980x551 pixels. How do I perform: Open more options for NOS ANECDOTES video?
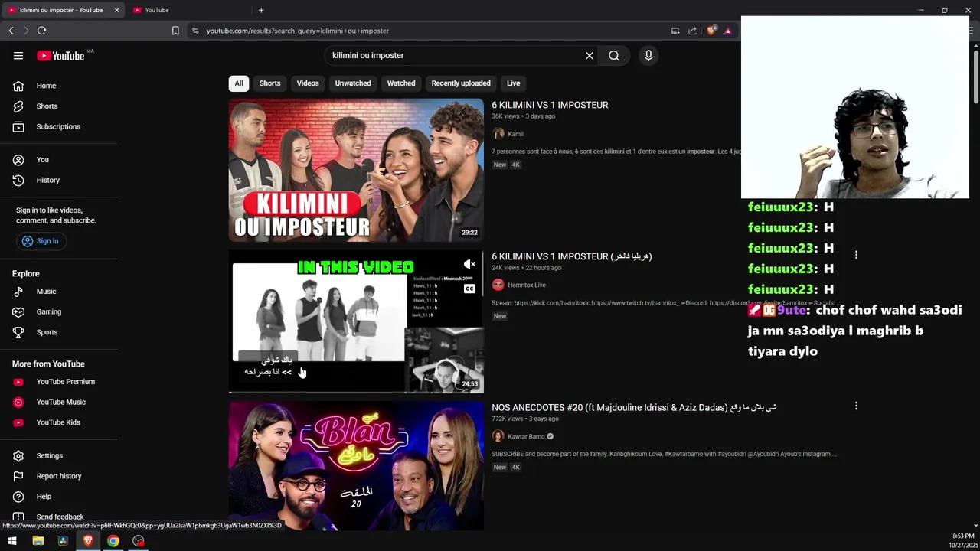856,406
